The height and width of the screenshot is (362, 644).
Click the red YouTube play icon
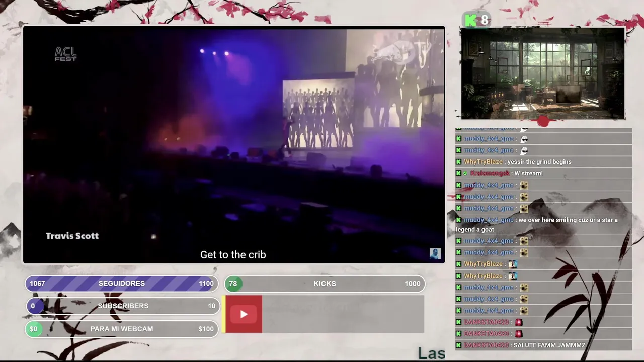244,314
